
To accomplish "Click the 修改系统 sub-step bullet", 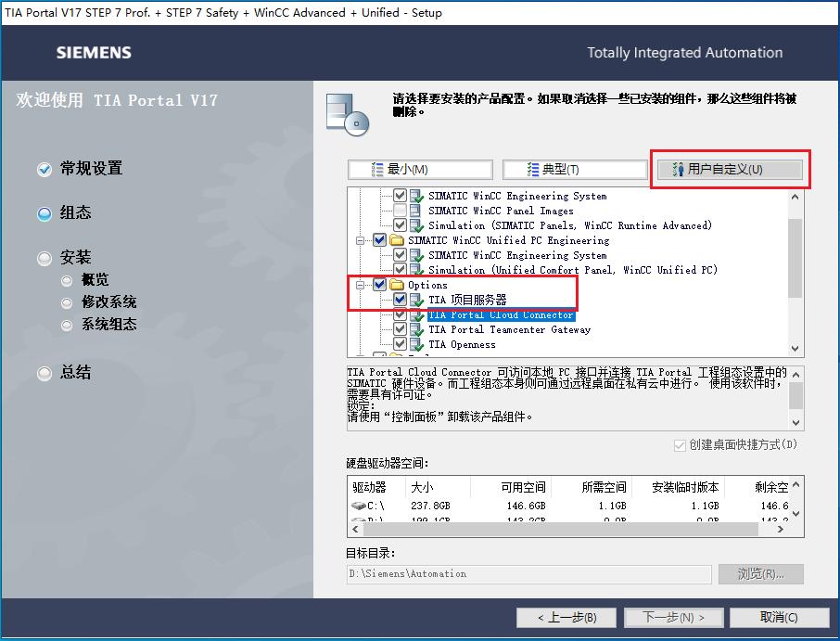I will 67,302.
